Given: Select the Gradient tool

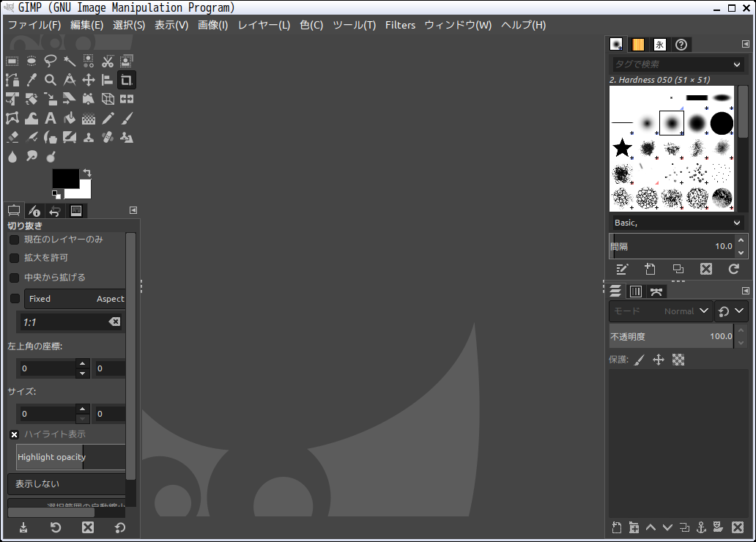Looking at the screenshot, I should click(89, 118).
